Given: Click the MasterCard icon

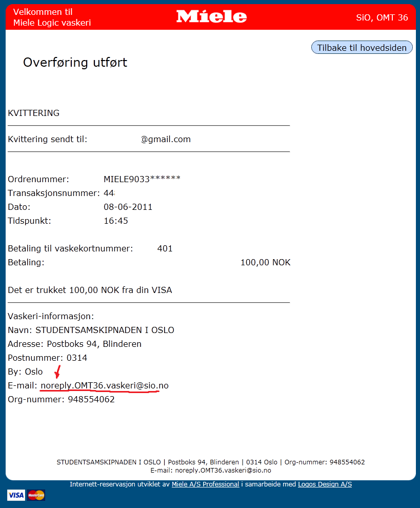Looking at the screenshot, I should 36,495.
